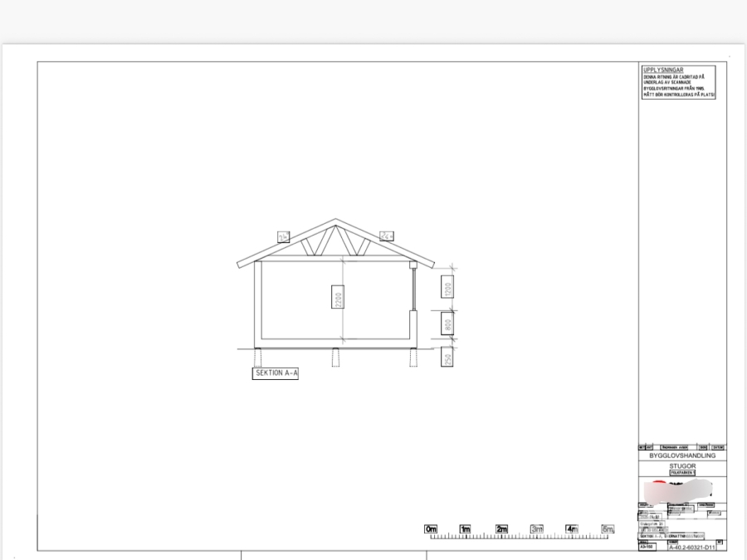Click the 2m scale bar marker

tap(501, 529)
